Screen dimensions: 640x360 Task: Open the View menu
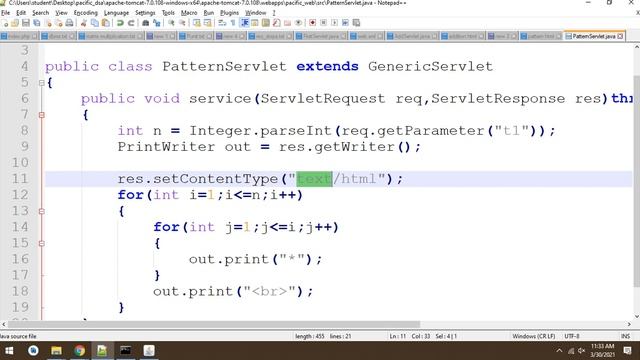point(61,13)
